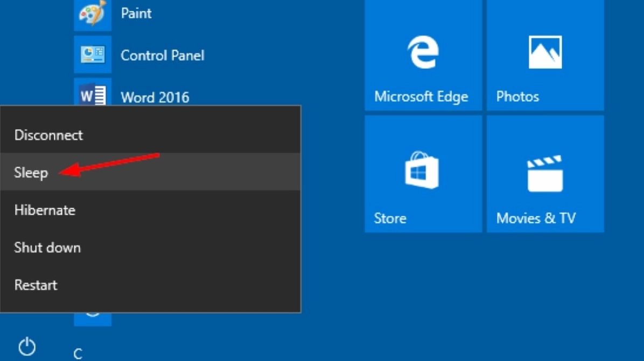644x361 pixels.
Task: Click the Photos tile caption text
Action: point(517,97)
